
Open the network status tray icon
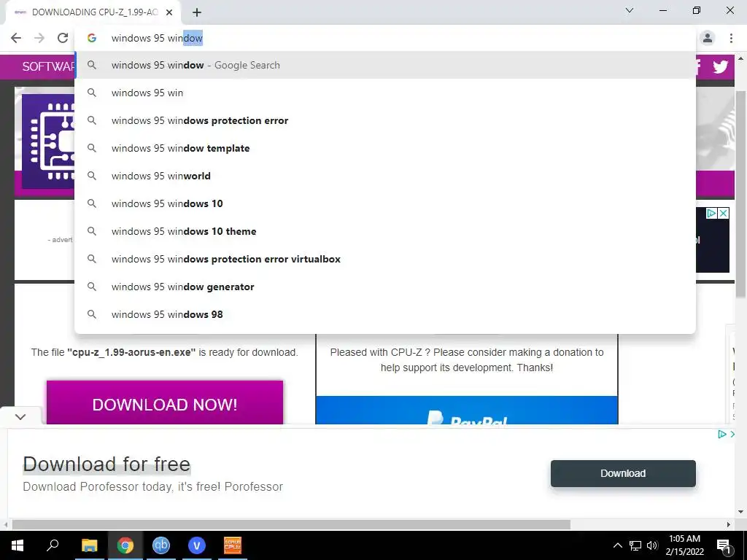(x=635, y=545)
